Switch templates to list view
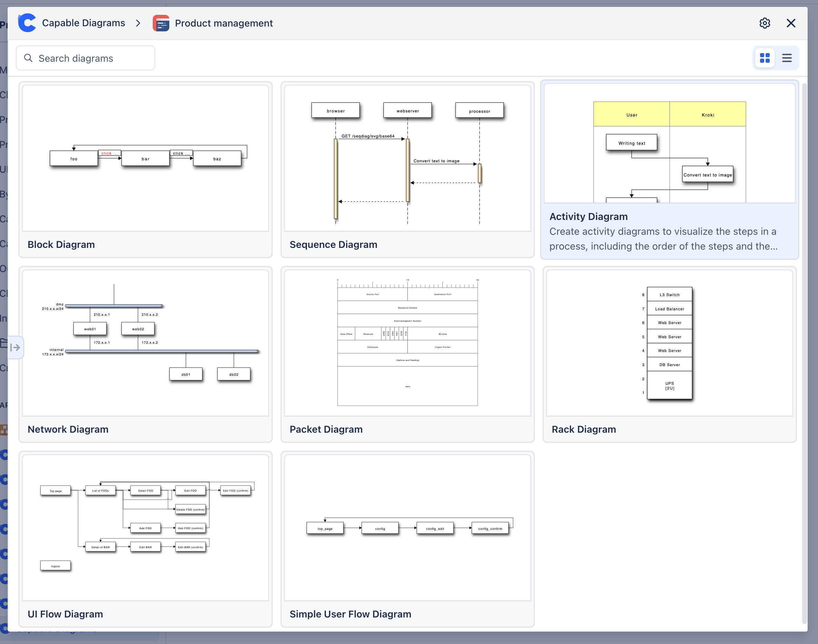The width and height of the screenshot is (818, 644). 787,58
